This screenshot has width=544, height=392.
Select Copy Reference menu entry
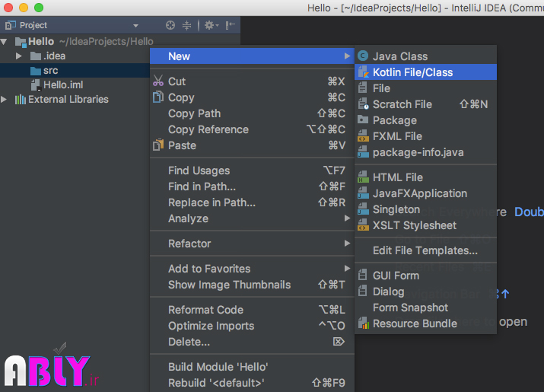pyautogui.click(x=253, y=129)
